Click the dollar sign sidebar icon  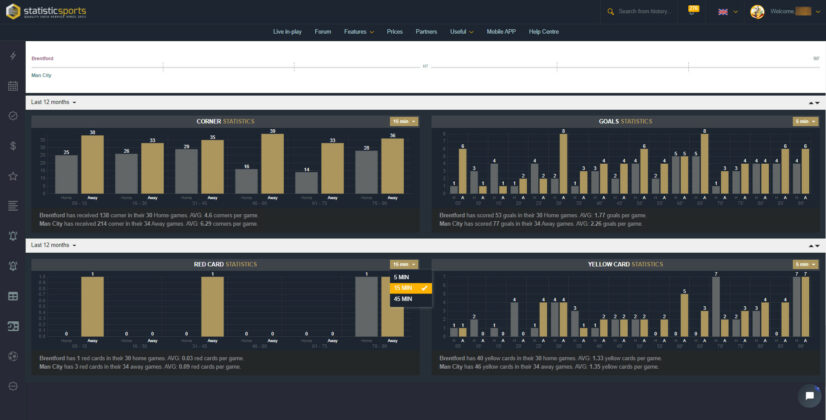pos(12,146)
